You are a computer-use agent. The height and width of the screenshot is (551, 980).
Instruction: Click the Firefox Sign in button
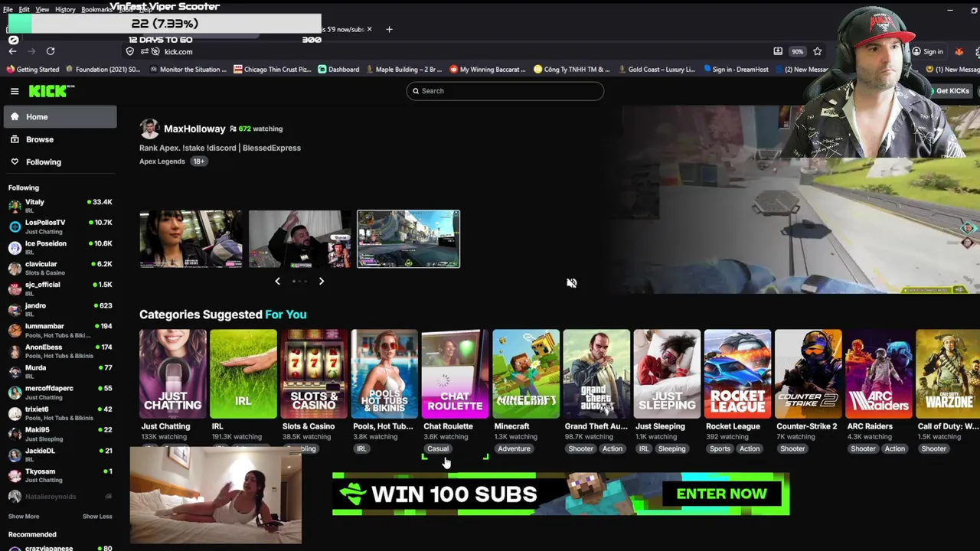[927, 51]
